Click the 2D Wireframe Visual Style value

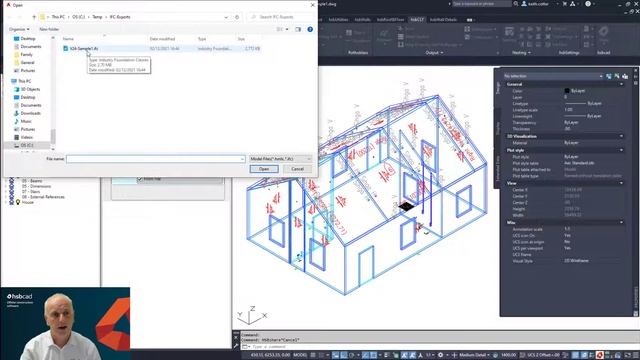pyautogui.click(x=576, y=261)
